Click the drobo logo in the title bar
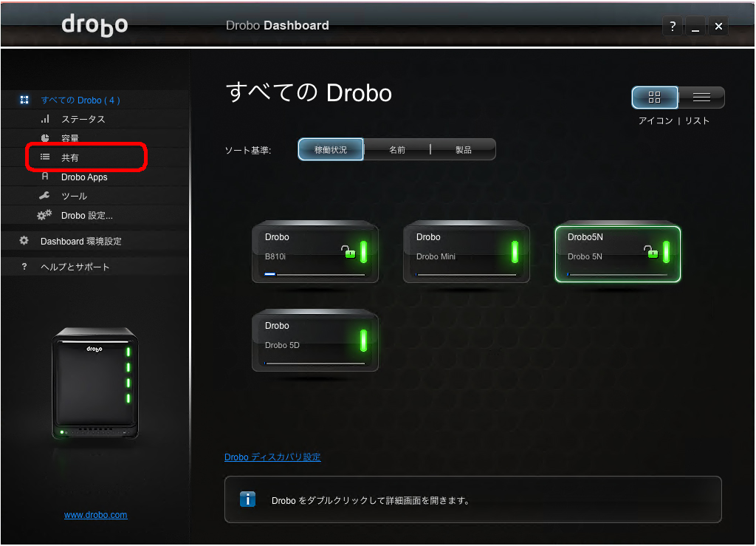 (x=94, y=25)
